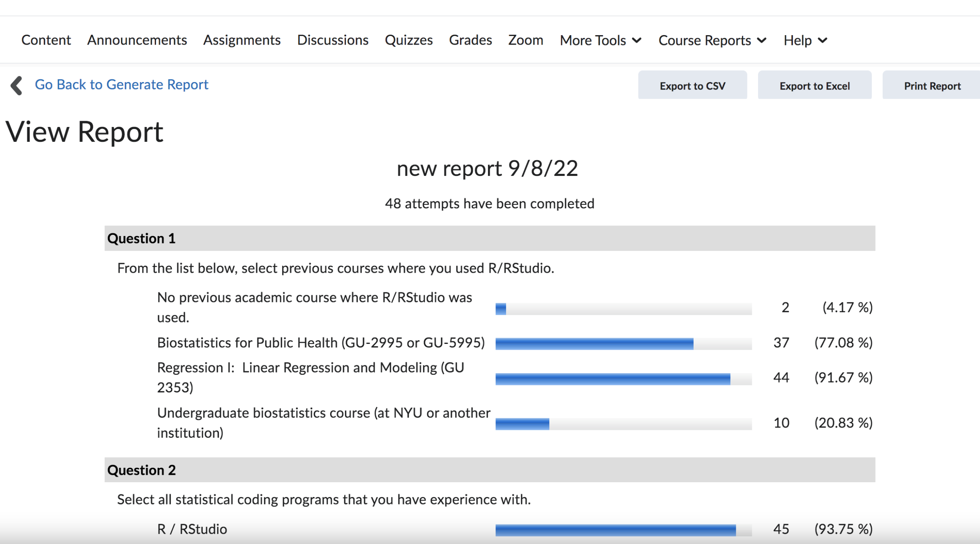Image resolution: width=980 pixels, height=544 pixels.
Task: Open the Discussions section
Action: (333, 40)
